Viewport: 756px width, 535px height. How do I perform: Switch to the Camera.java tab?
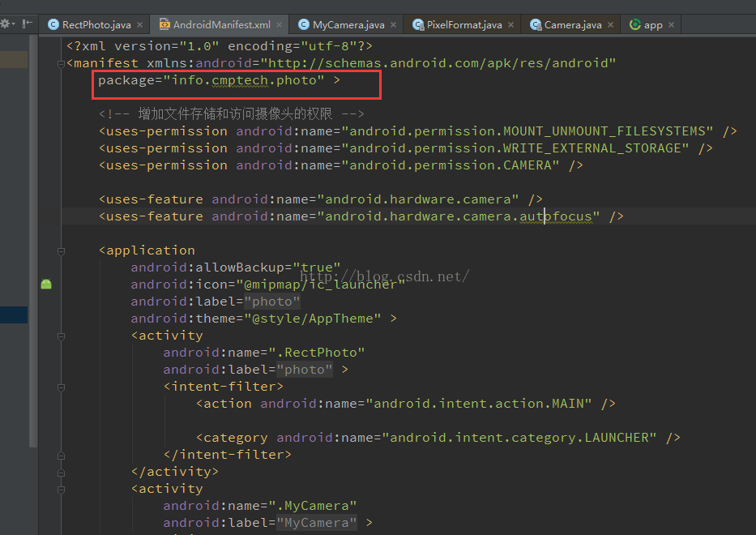coord(572,25)
